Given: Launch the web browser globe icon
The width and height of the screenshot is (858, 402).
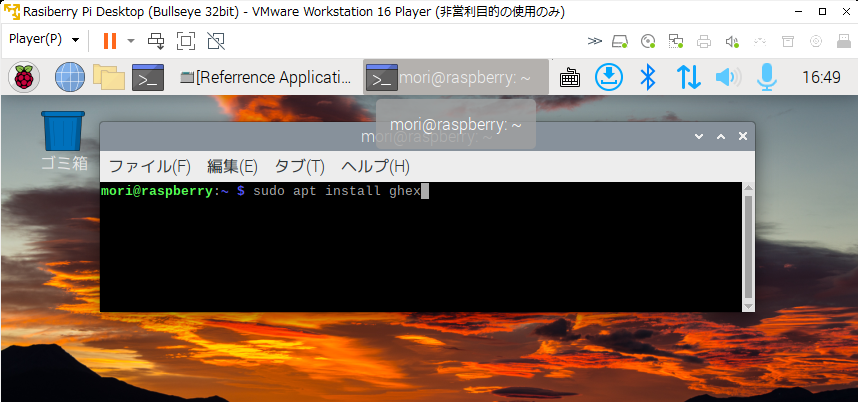Looking at the screenshot, I should click(69, 77).
